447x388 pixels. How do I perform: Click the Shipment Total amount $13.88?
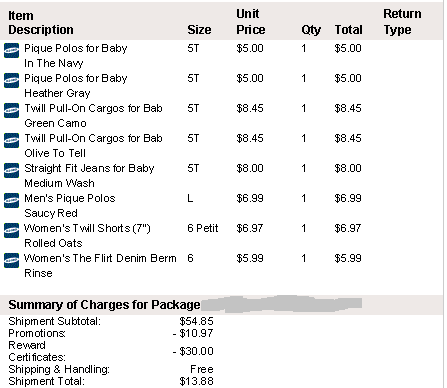(x=196, y=381)
